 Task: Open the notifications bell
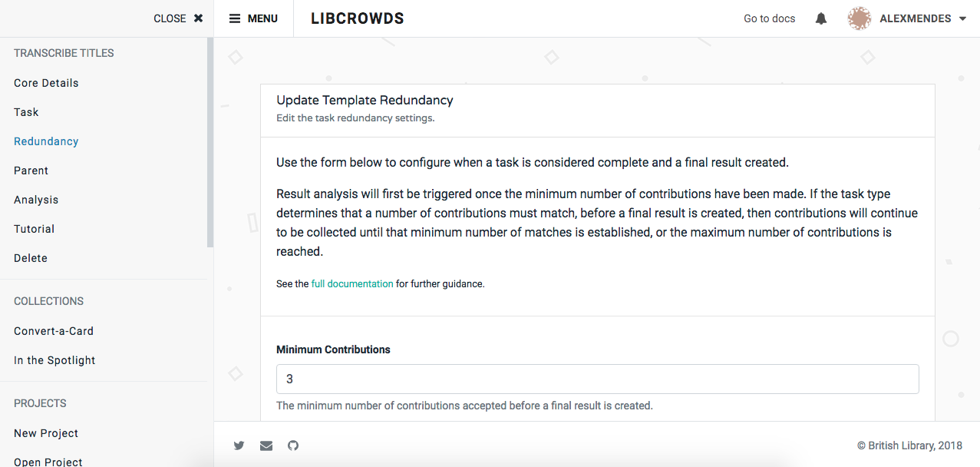tap(820, 18)
